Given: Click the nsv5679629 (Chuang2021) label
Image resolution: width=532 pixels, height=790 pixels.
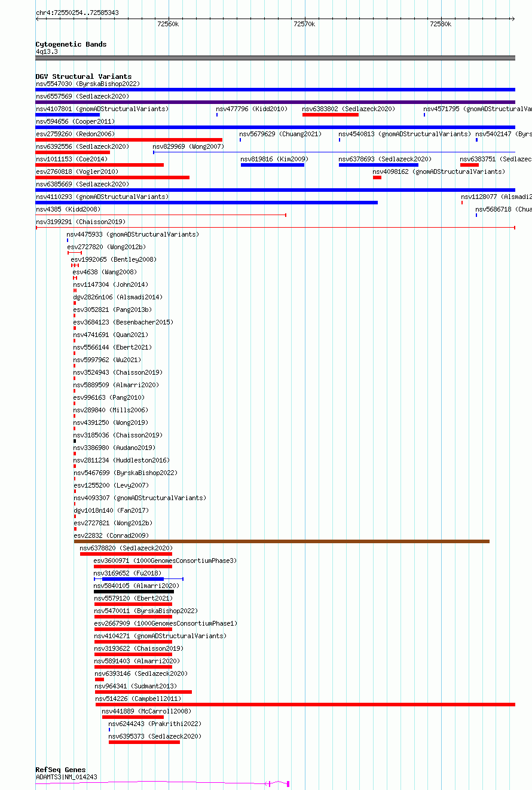Looking at the screenshot, I should pyautogui.click(x=280, y=134).
